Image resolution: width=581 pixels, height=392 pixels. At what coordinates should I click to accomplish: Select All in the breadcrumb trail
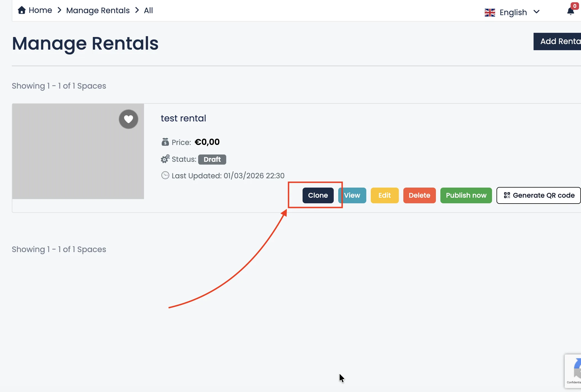(148, 10)
